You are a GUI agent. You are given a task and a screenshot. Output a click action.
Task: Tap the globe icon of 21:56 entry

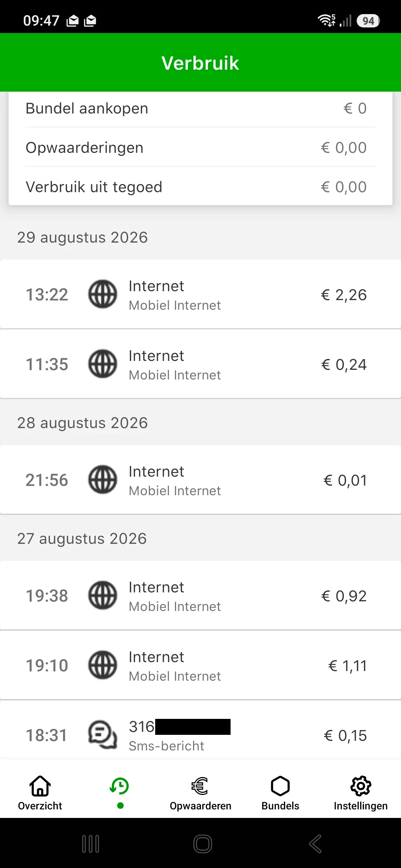coord(102,480)
